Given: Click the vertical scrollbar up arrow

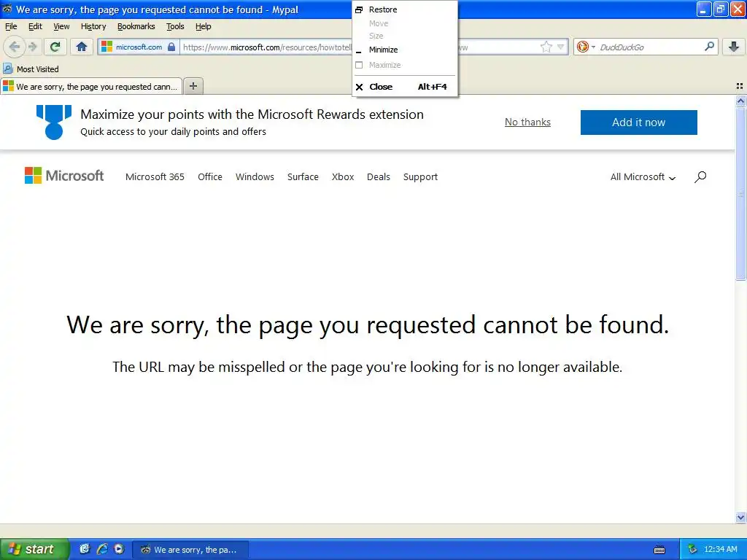Looking at the screenshot, I should click(x=740, y=101).
